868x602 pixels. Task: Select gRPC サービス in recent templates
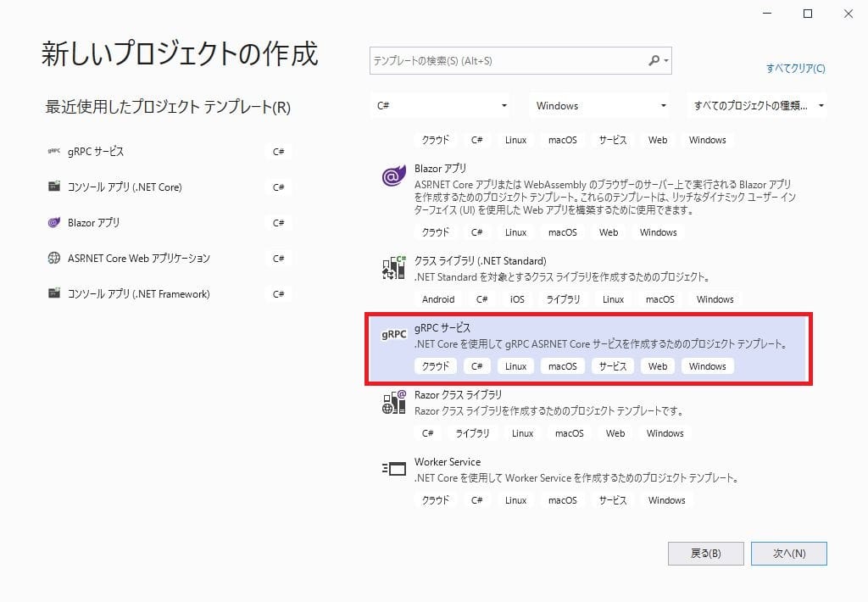click(x=96, y=151)
